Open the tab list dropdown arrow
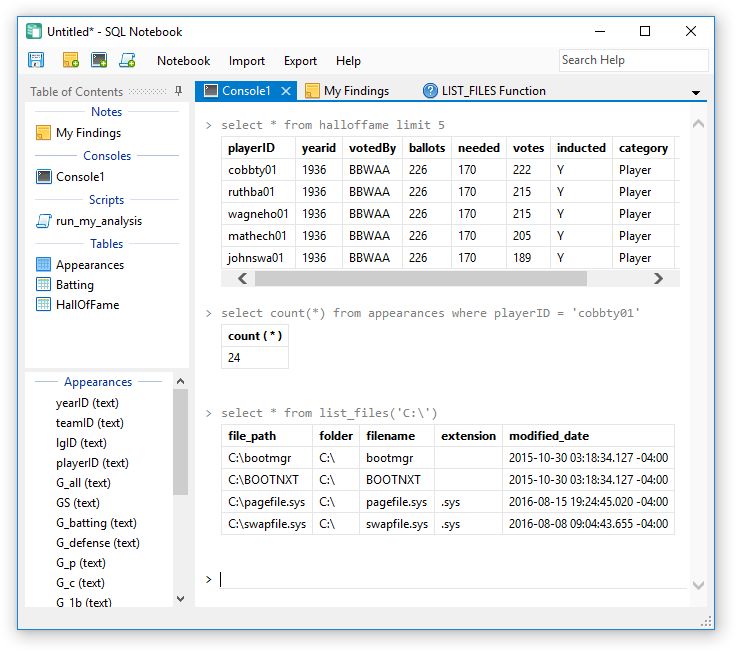The width and height of the screenshot is (736, 652). pos(696,92)
